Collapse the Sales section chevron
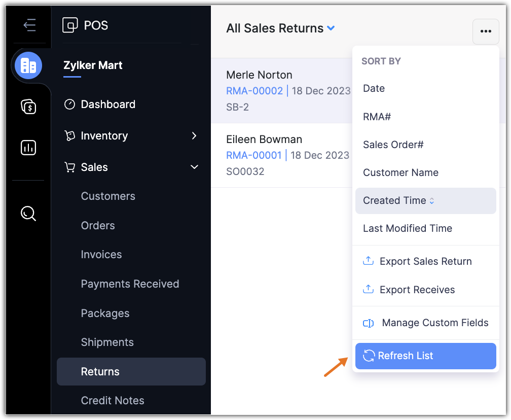The image size is (511, 420). coord(194,167)
